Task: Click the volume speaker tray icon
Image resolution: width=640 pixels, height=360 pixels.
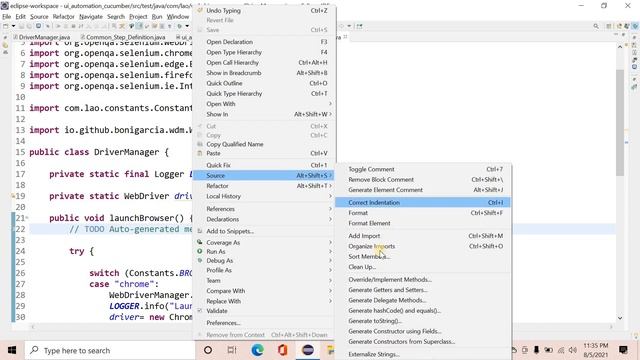Action: click(573, 350)
